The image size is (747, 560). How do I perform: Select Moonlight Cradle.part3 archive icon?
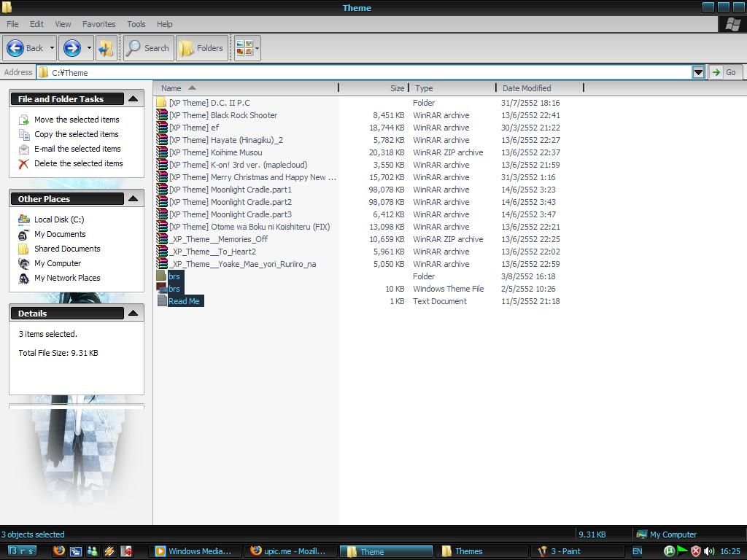pyautogui.click(x=161, y=214)
